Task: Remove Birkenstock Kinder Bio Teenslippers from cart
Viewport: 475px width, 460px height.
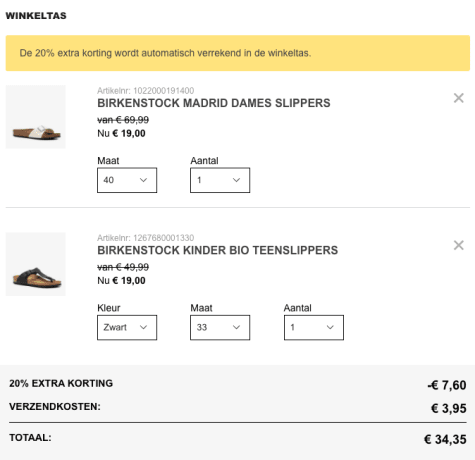Action: click(459, 245)
